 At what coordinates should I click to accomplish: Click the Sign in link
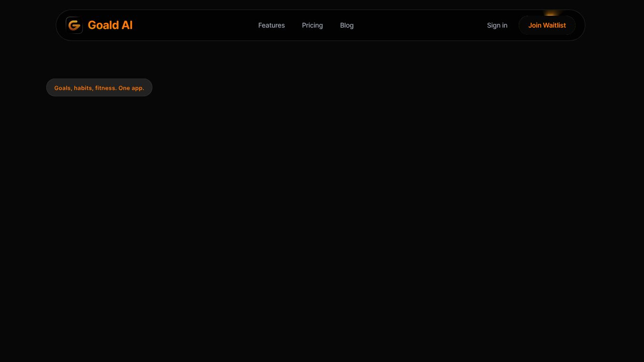(497, 25)
